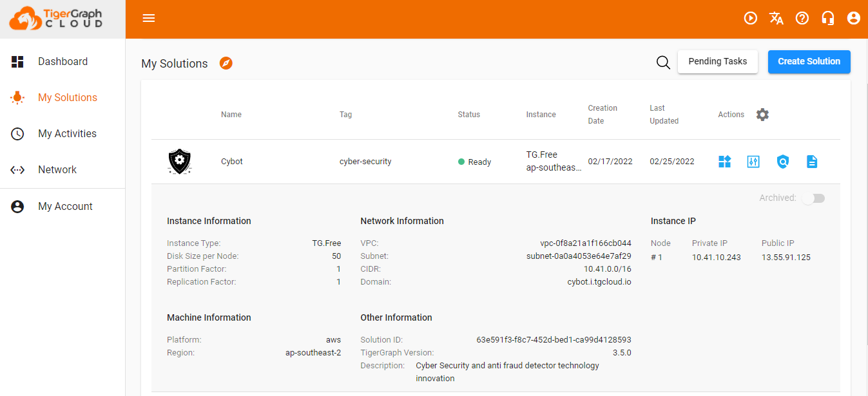Open table settings gear icon

point(762,115)
